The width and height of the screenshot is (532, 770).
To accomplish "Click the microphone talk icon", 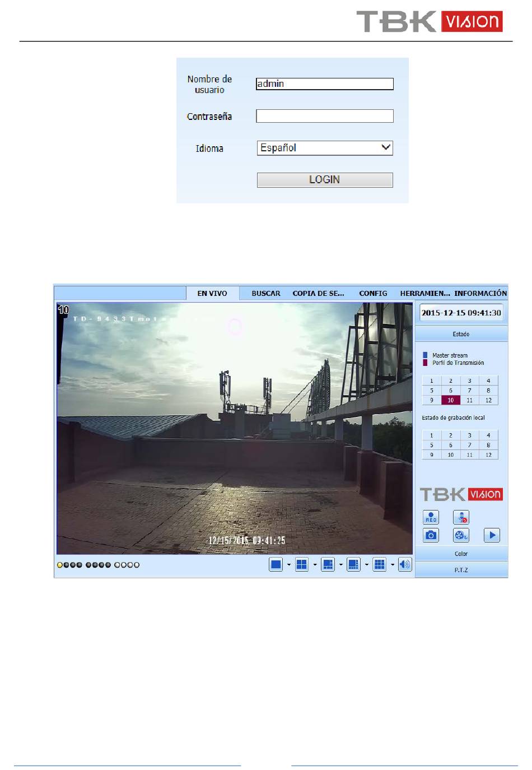I will (461, 517).
